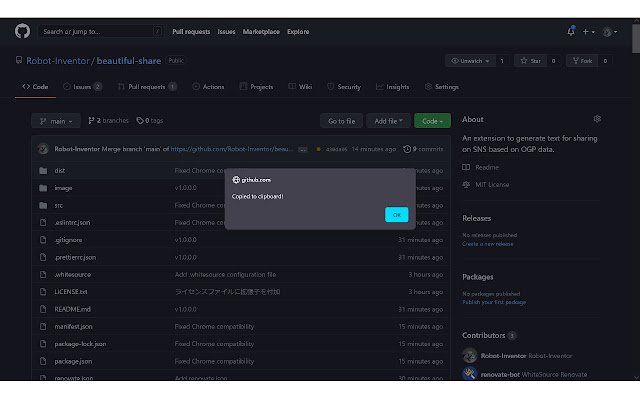Screen dimensions: 640x400
Task: Click the commit message URL link
Action: point(231,149)
